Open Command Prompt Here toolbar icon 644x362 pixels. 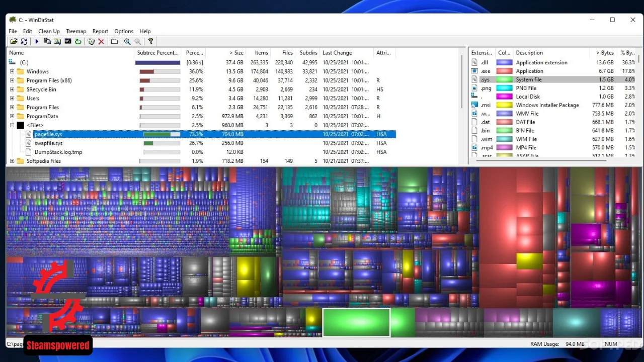[68, 41]
